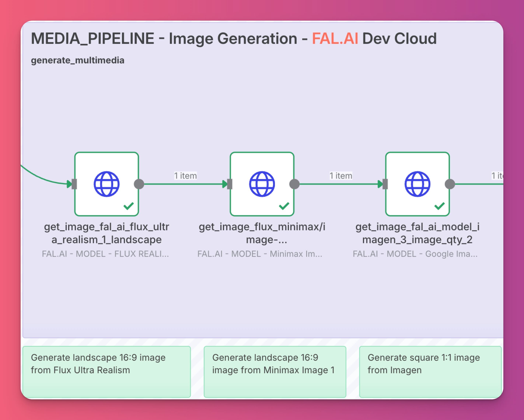Click input connector of flux_minimax node
The width and height of the screenshot is (524, 420).
point(230,184)
